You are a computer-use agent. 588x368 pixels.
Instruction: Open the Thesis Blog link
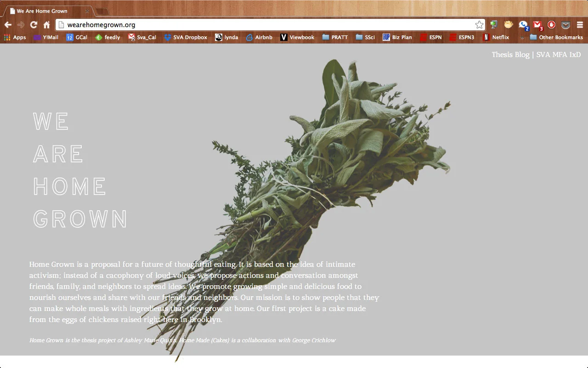pos(510,55)
